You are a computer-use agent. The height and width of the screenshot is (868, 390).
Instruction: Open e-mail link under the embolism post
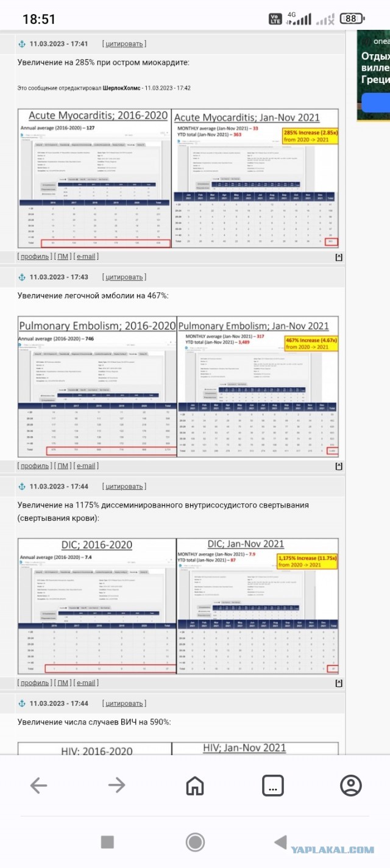click(x=86, y=466)
